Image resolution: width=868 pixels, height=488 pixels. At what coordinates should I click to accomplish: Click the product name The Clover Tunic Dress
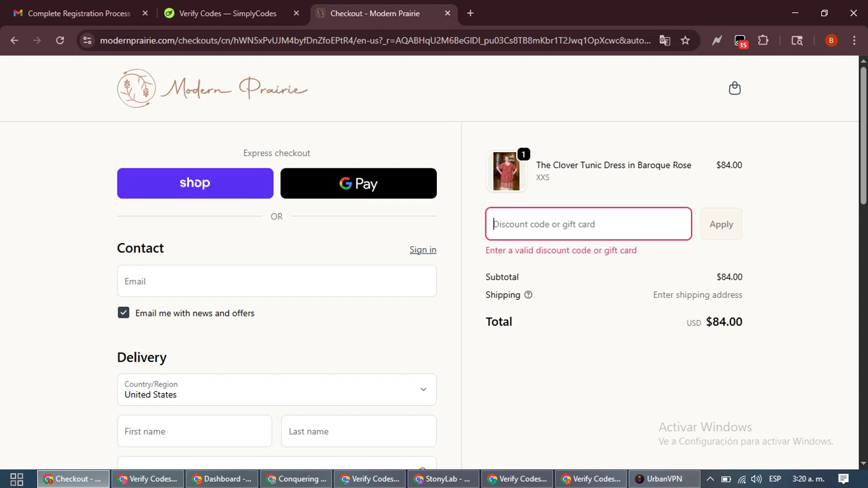[x=613, y=165]
